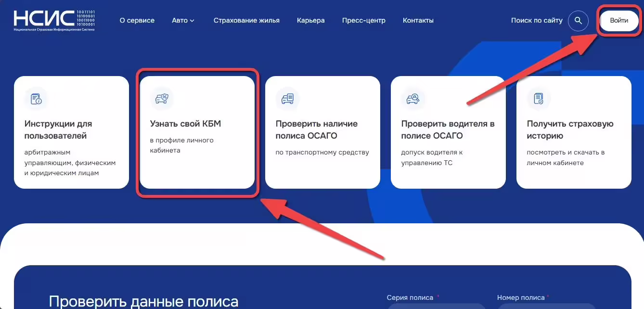Go to Страхование жилья section
The height and width of the screenshot is (309, 644).
(246, 20)
